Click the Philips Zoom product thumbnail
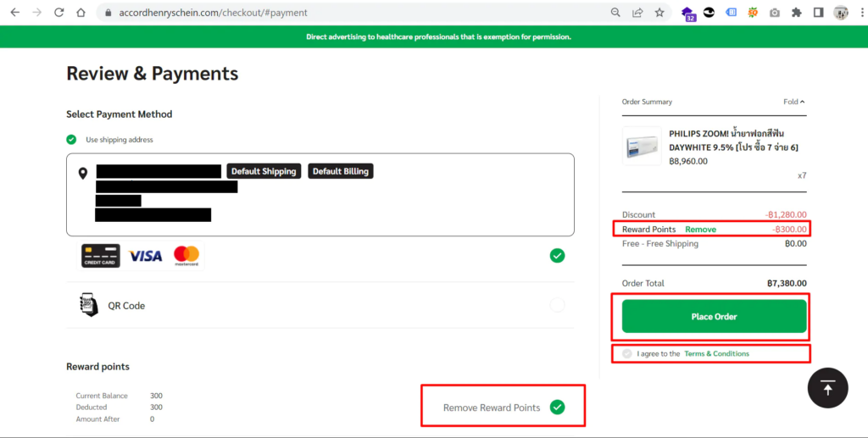This screenshot has width=868, height=438. (642, 147)
